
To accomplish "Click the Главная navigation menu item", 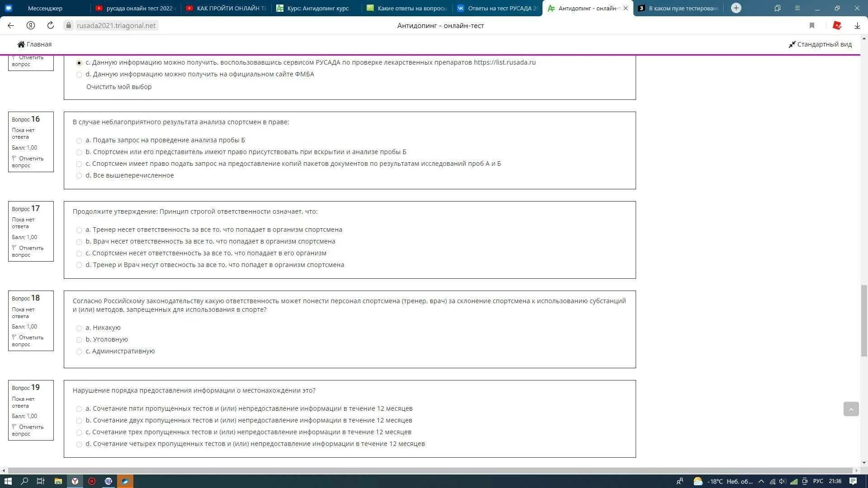I will click(x=34, y=43).
